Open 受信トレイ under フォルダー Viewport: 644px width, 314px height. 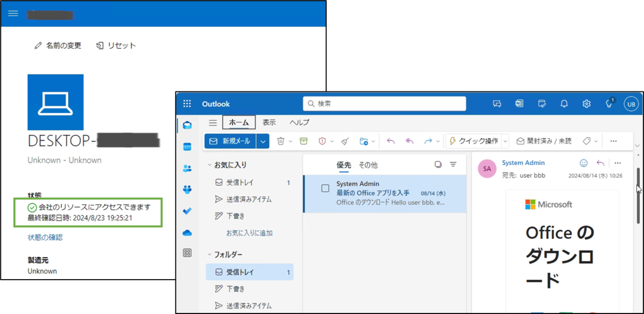pyautogui.click(x=250, y=272)
